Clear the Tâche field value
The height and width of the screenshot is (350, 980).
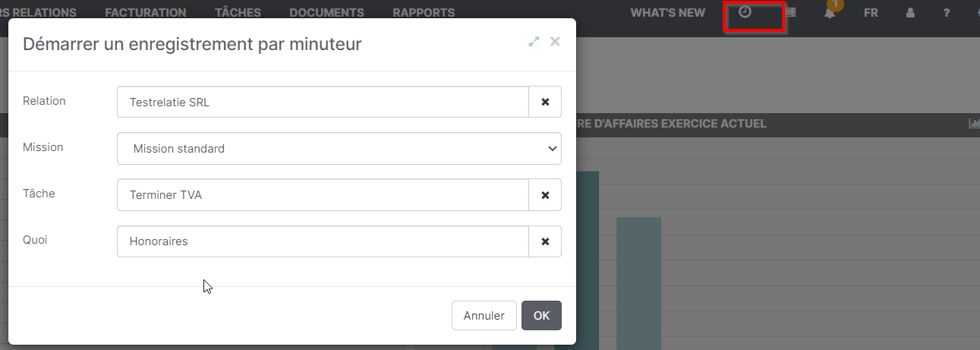(x=545, y=195)
